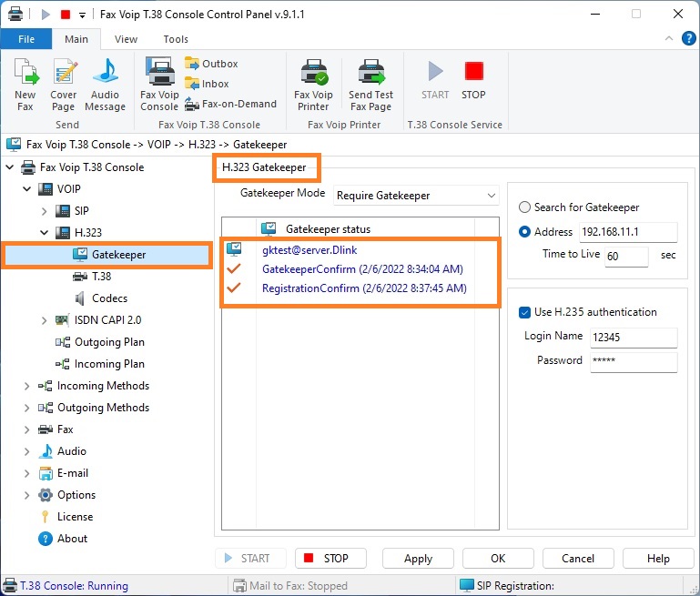The image size is (700, 596).
Task: Switch to the Tools ribbon tab
Action: coord(176,39)
